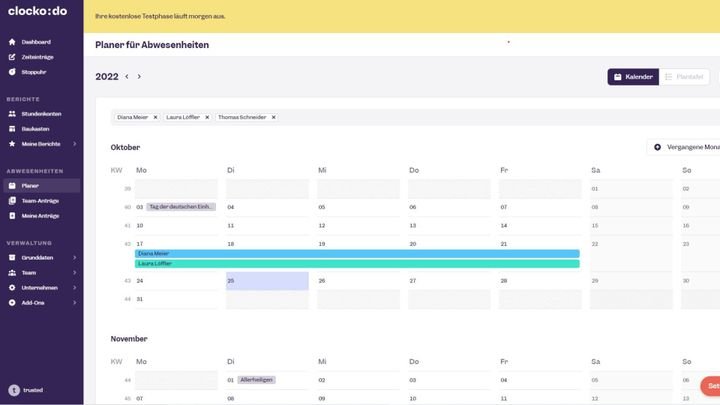
Task: Click the Team group icon
Action: pos(12,273)
